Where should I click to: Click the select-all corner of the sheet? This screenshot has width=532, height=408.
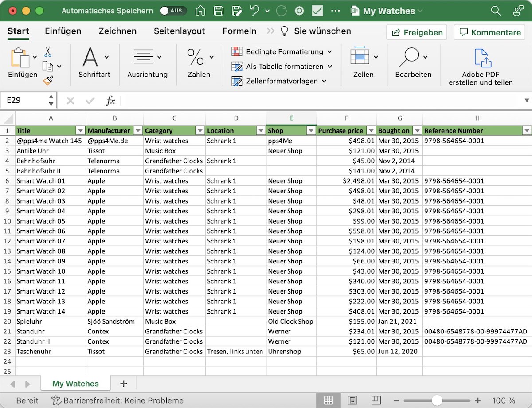pos(8,118)
